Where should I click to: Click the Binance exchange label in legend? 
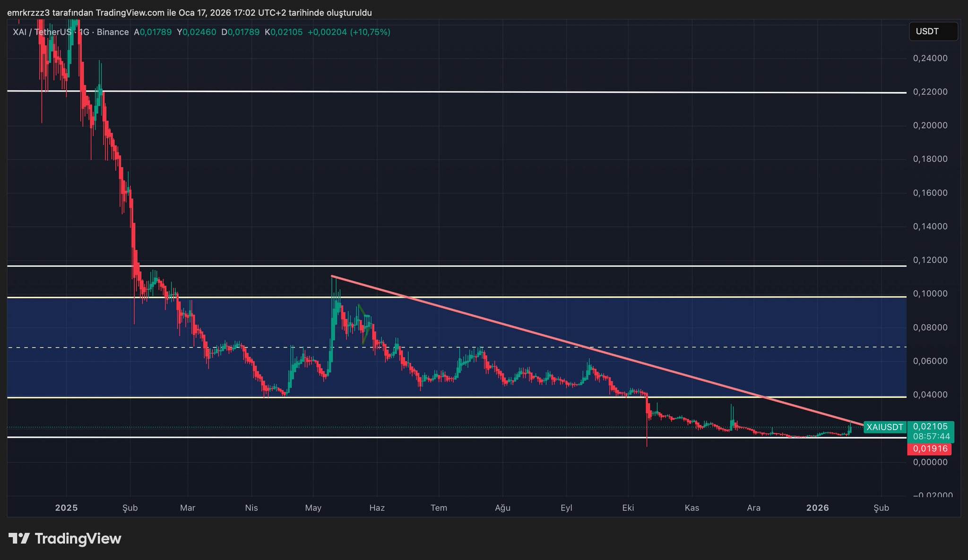(112, 32)
